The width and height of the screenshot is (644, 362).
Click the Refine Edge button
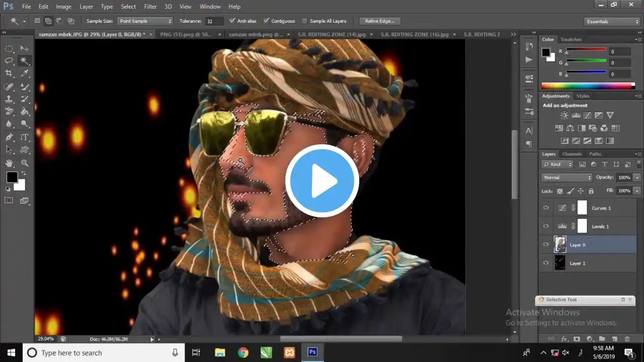(380, 21)
